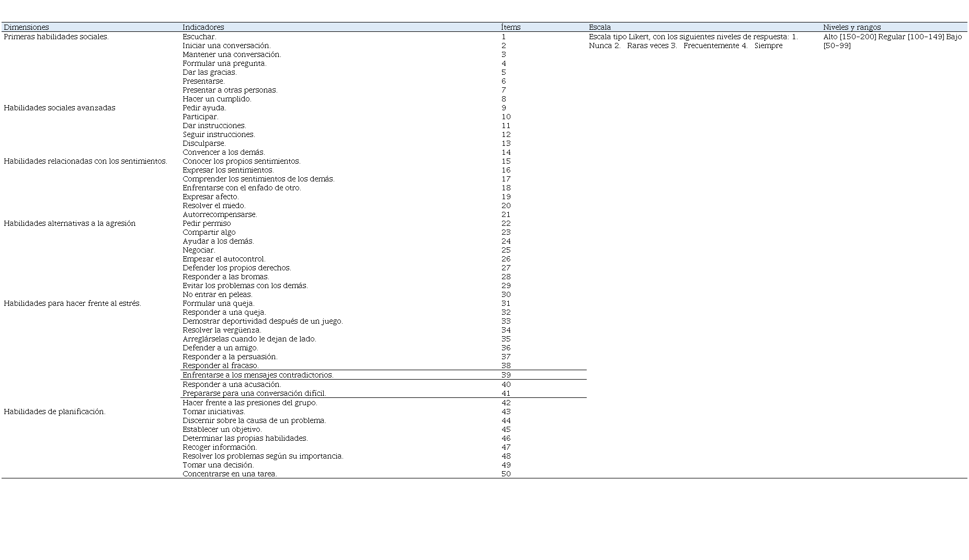Click the 'Dimensiones' column header

coord(26,27)
